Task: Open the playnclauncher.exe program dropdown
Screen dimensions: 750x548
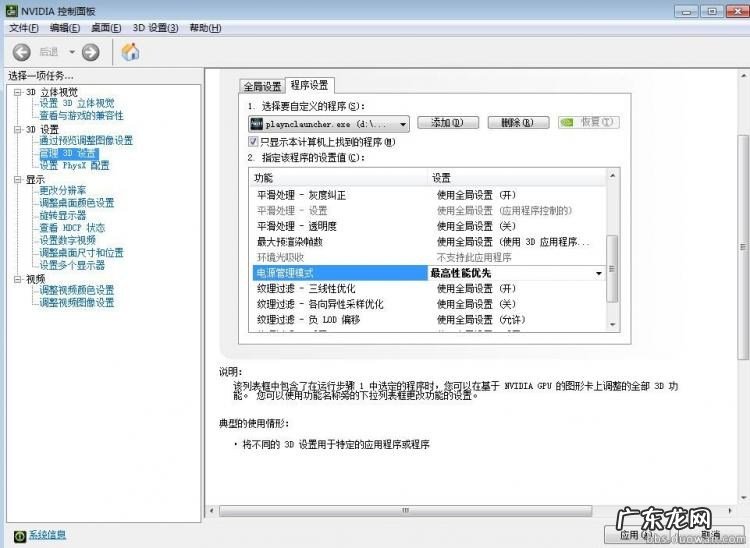Action: click(x=329, y=124)
